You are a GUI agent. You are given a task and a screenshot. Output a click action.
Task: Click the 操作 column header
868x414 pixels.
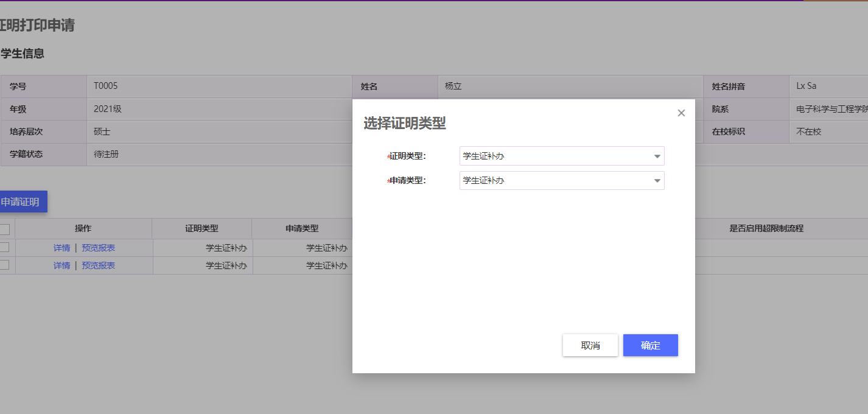tap(83, 229)
